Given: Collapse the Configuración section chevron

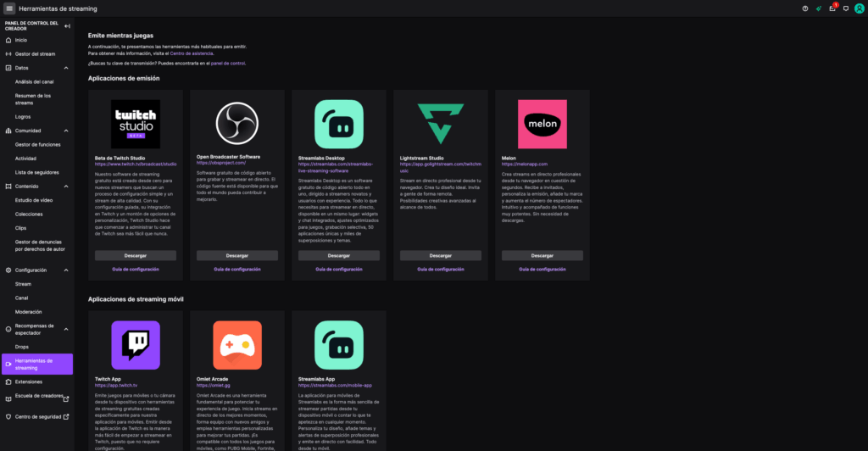Looking at the screenshot, I should tap(66, 270).
